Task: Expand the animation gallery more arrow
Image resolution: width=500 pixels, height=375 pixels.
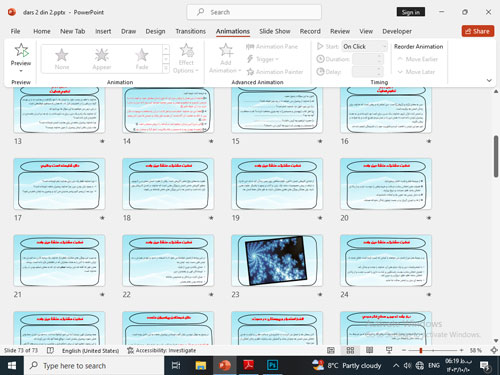Action: 166,69
